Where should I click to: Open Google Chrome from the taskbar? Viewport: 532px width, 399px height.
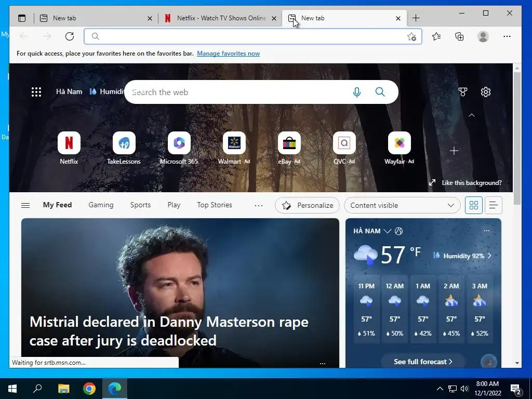tap(89, 389)
